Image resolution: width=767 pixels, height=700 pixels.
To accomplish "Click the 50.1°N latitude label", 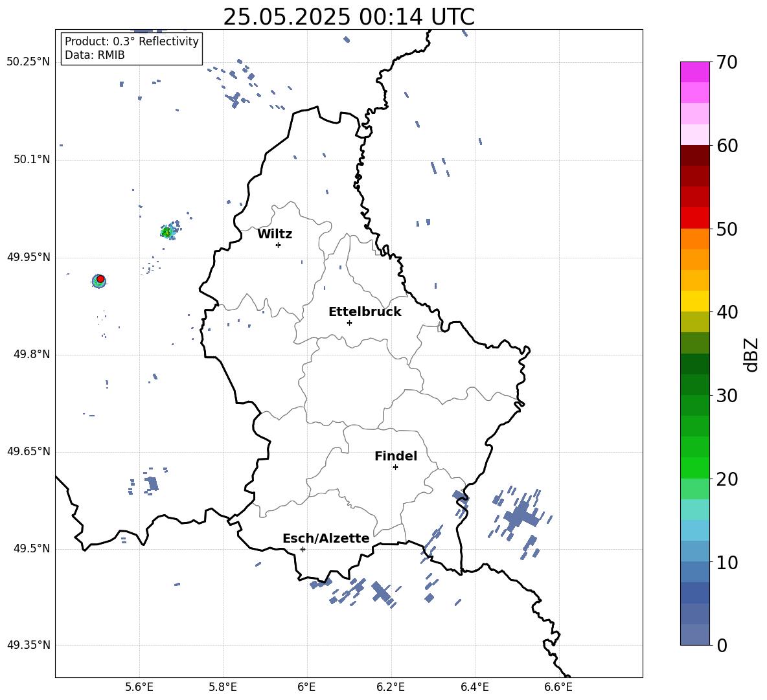I will [32, 160].
